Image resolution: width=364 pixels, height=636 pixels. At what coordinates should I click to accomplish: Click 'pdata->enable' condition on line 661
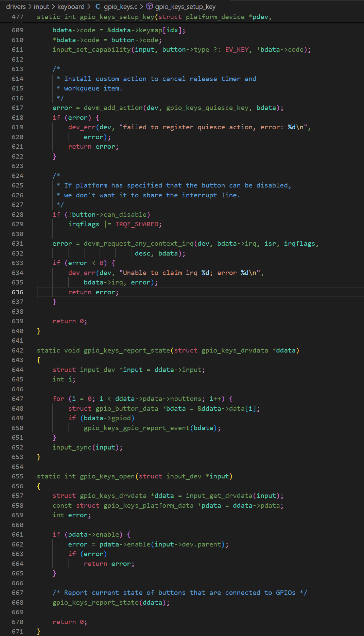click(93, 535)
